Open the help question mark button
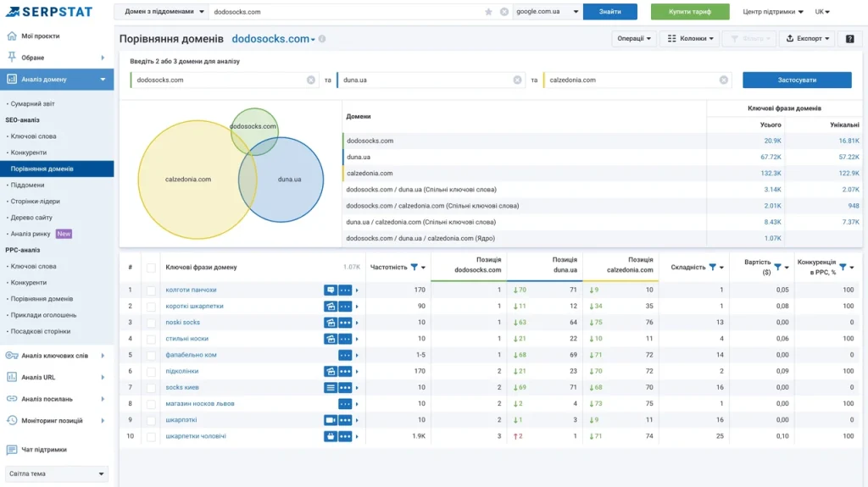The height and width of the screenshot is (487, 868). click(x=849, y=39)
